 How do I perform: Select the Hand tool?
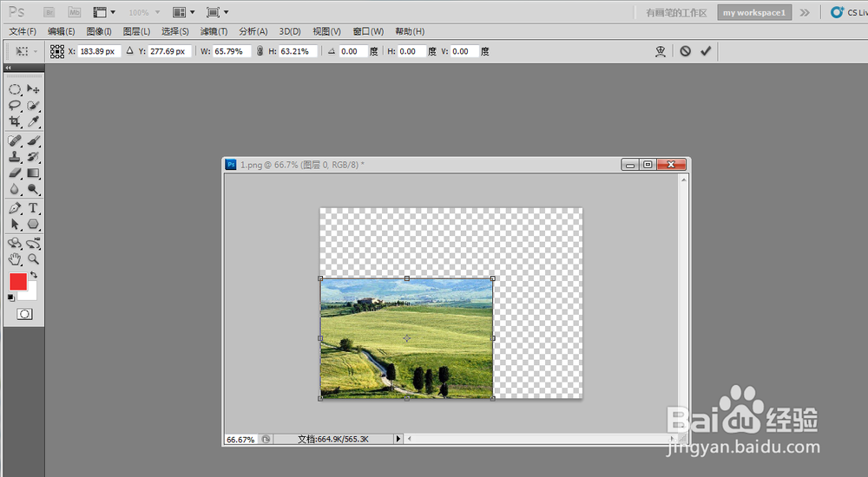[15, 259]
